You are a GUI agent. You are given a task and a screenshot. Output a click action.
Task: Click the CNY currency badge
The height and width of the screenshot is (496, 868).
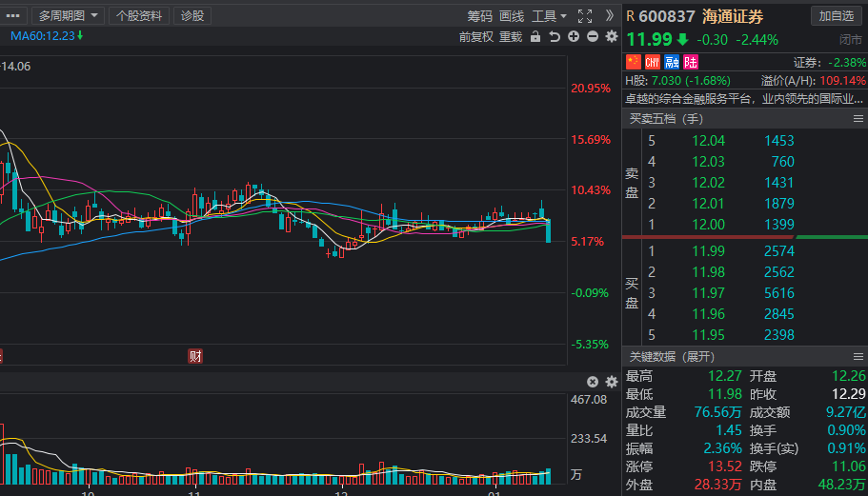pyautogui.click(x=653, y=61)
